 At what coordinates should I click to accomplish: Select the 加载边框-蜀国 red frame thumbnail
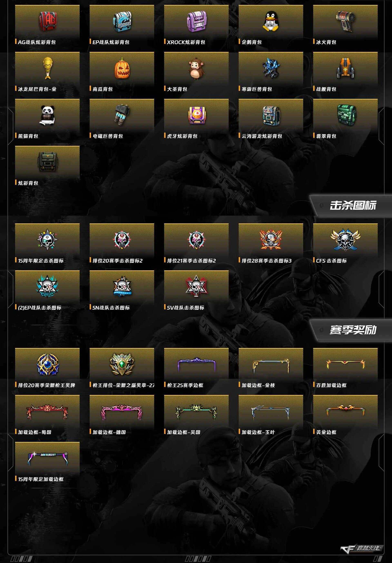tap(47, 411)
